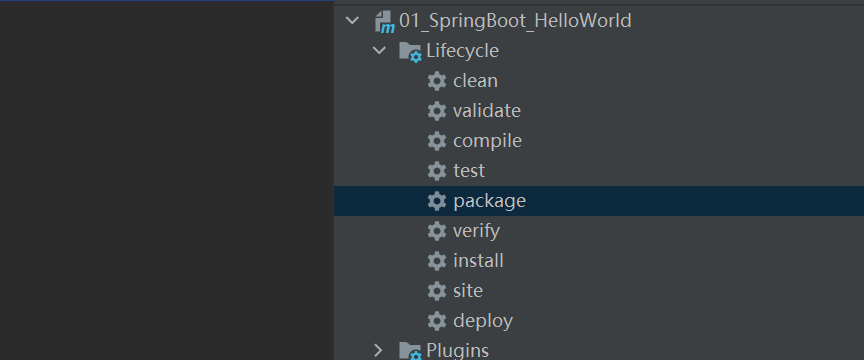Select the clean lifecycle goal

(476, 81)
